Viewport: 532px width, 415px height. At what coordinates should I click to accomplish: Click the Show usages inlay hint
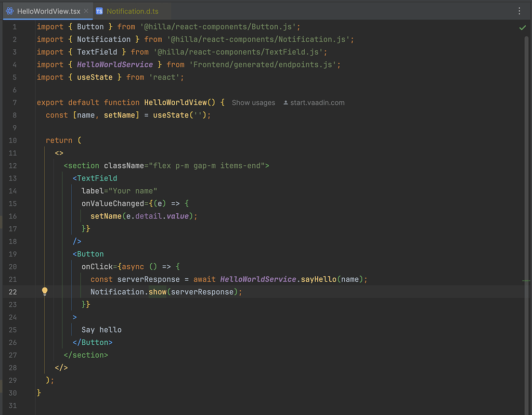(x=253, y=102)
